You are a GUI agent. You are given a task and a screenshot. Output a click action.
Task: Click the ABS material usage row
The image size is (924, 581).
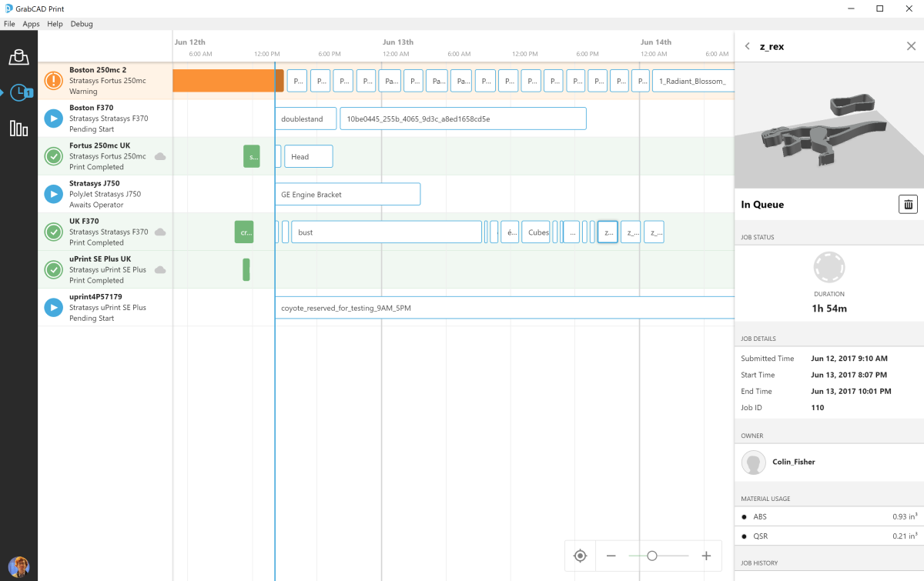point(829,516)
